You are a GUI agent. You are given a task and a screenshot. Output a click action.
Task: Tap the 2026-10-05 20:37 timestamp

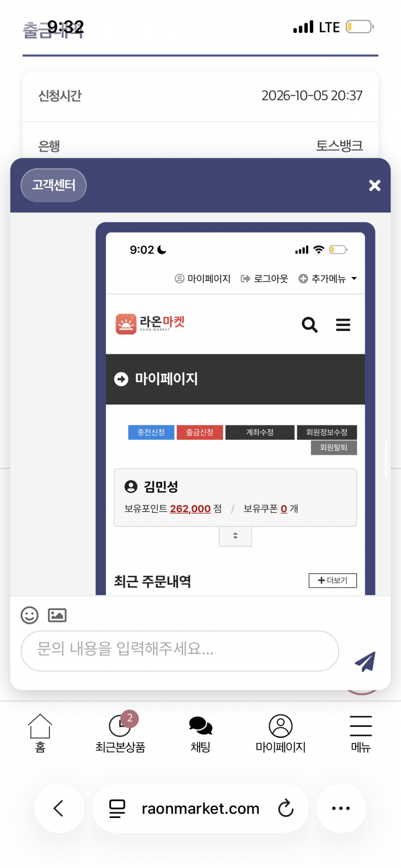click(312, 96)
